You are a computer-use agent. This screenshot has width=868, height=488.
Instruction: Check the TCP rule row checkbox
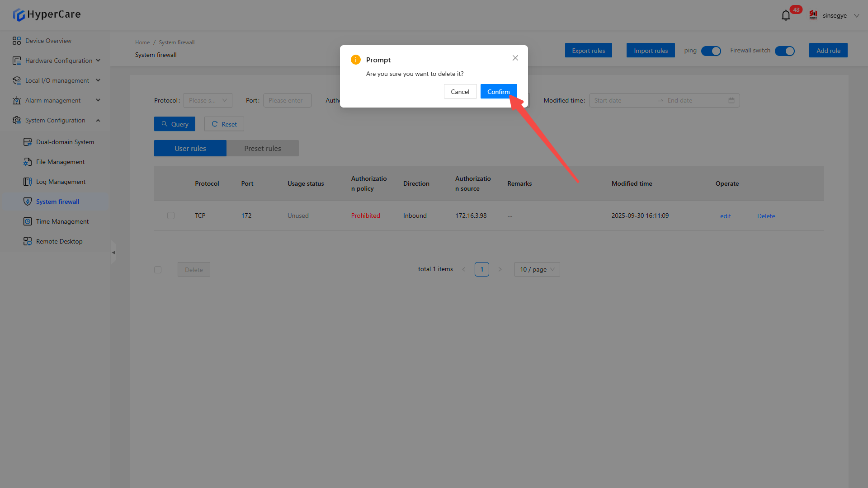(171, 216)
